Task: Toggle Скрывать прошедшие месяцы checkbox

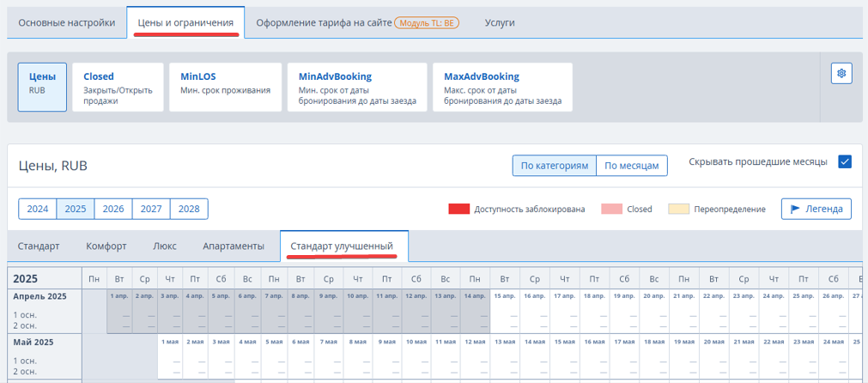Action: coord(844,162)
